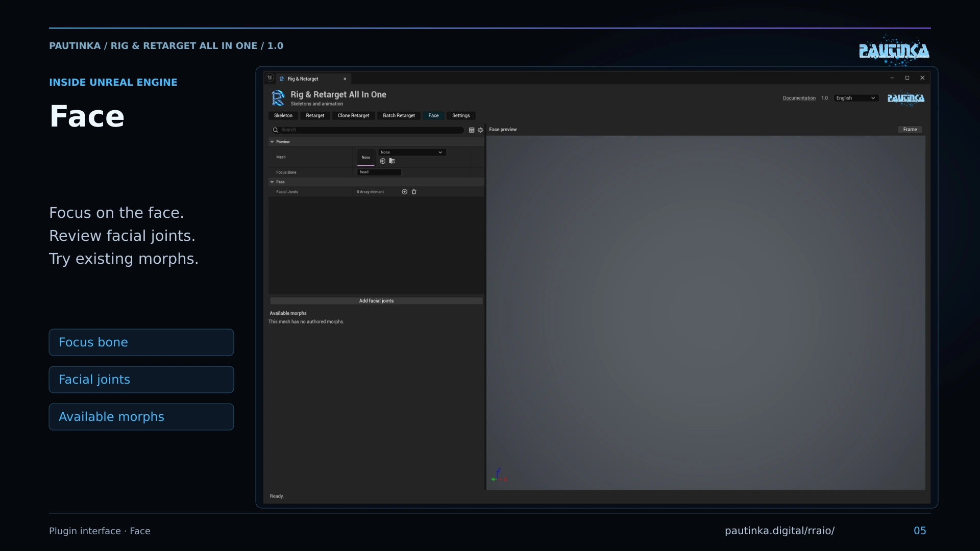
Task: Click the Mesh None thumbnail
Action: coord(366,157)
